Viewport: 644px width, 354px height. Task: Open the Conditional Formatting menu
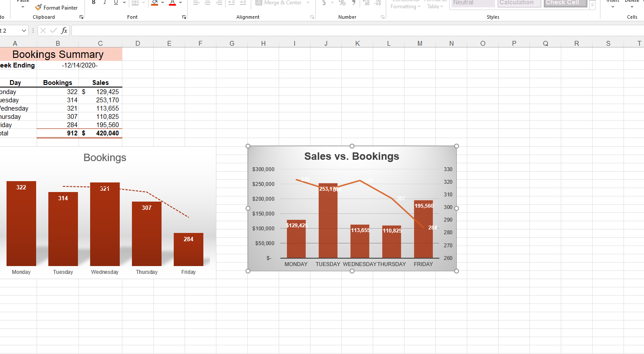coord(405,3)
